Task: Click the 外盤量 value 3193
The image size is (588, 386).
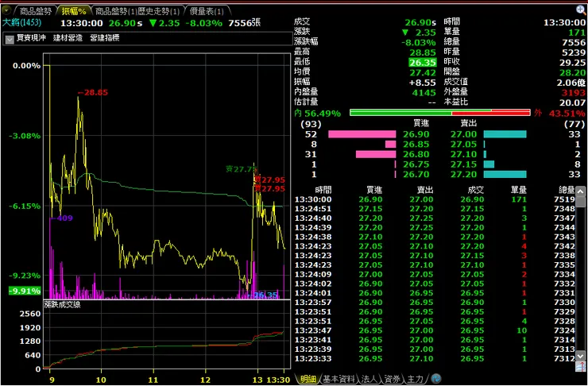Action: coord(574,93)
